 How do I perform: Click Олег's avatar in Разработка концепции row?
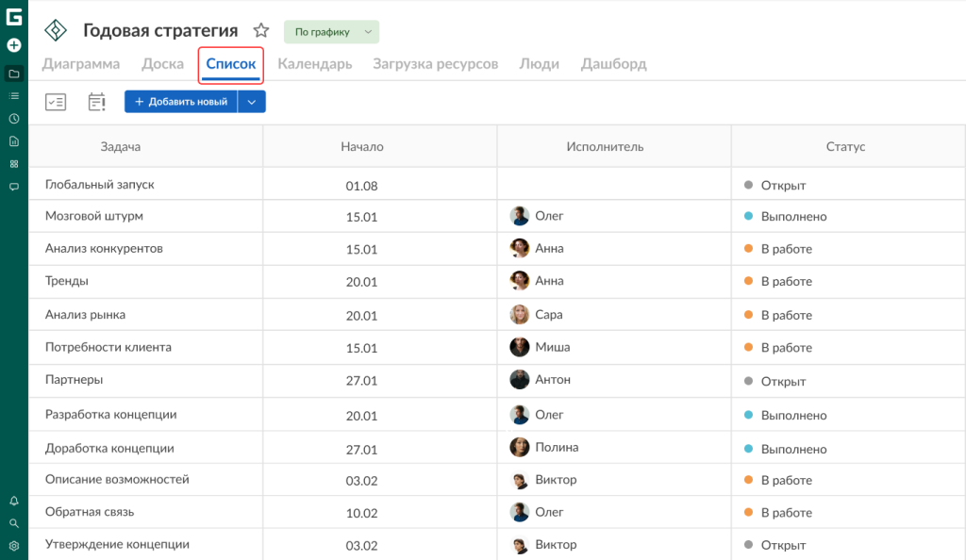point(520,415)
